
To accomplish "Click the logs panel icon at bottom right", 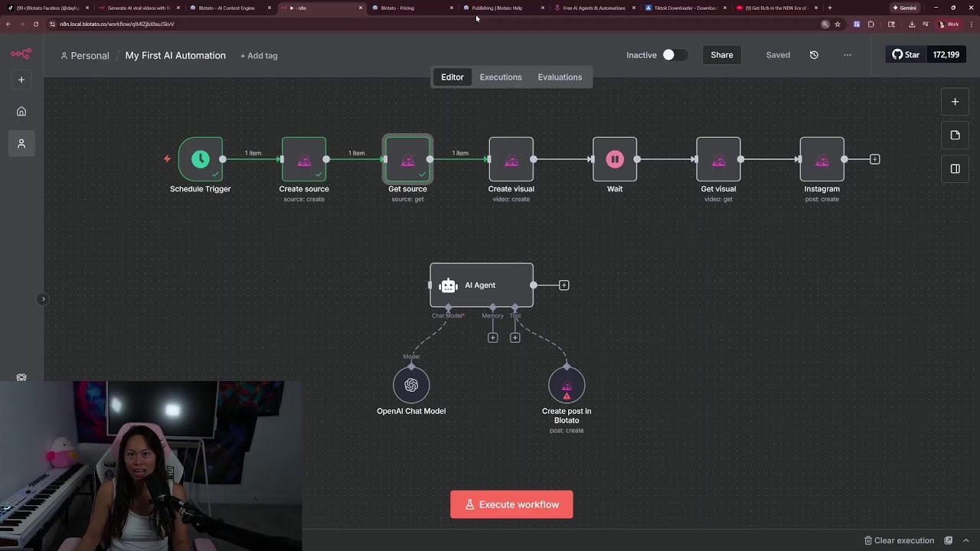I will [x=949, y=540].
